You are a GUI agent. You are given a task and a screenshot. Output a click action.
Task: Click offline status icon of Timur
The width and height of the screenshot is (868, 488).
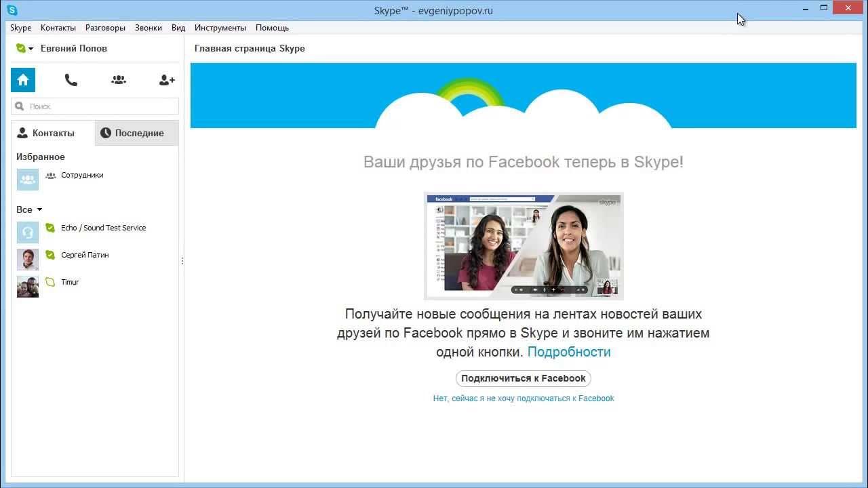pyautogui.click(x=50, y=282)
